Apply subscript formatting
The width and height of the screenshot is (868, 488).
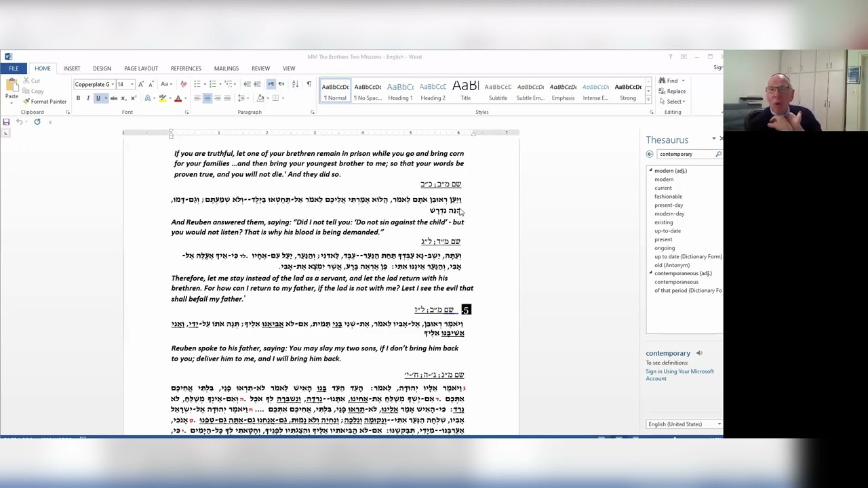click(123, 98)
